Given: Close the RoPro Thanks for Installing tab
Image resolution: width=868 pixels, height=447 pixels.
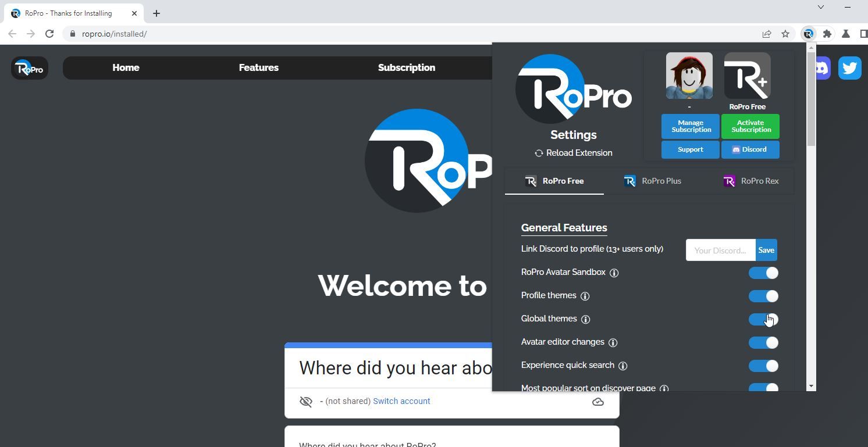Looking at the screenshot, I should 134,13.
